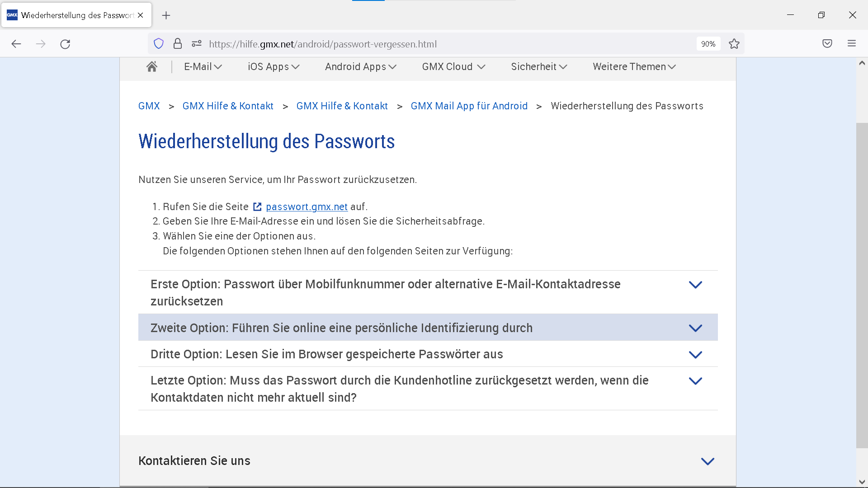
Task: Open the passwort.gmx.net link
Action: tap(307, 207)
